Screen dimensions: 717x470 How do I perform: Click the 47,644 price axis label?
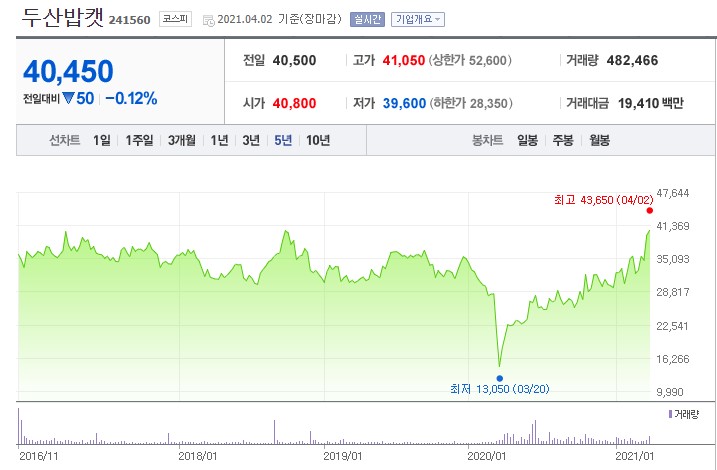[x=673, y=193]
